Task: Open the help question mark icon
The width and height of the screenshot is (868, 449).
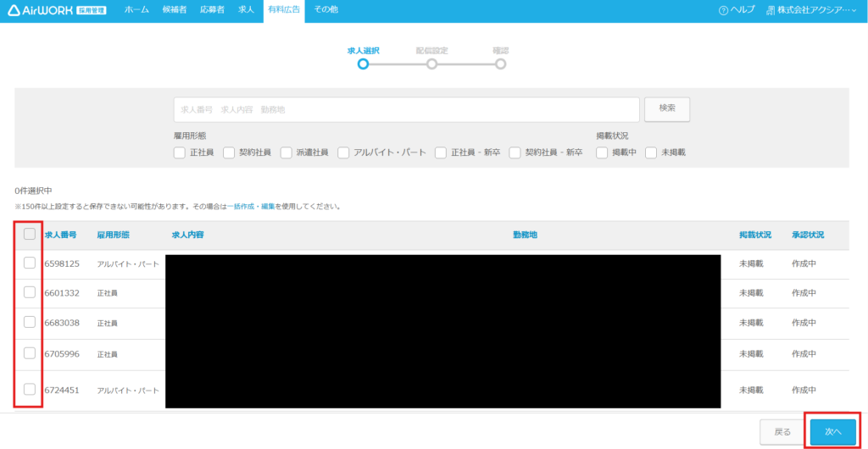Action: coord(723,10)
